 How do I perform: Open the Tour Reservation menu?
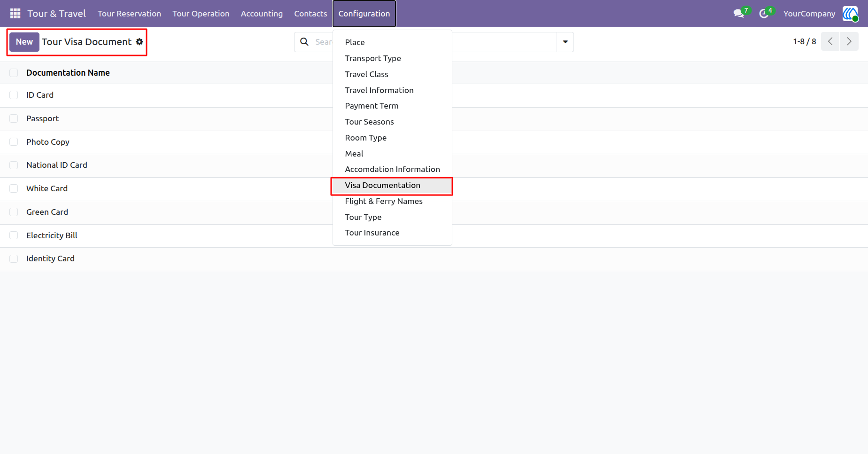pos(129,14)
